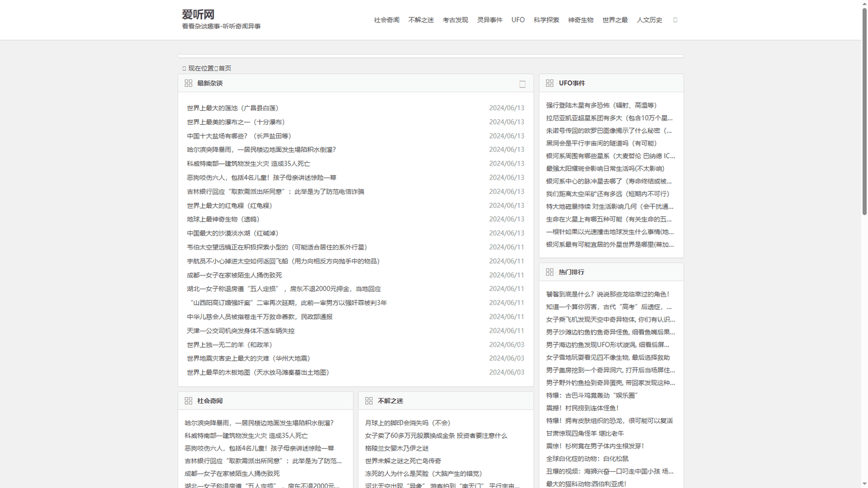Open article 世界上最大的红龟粿（红龟粿）

point(230,205)
